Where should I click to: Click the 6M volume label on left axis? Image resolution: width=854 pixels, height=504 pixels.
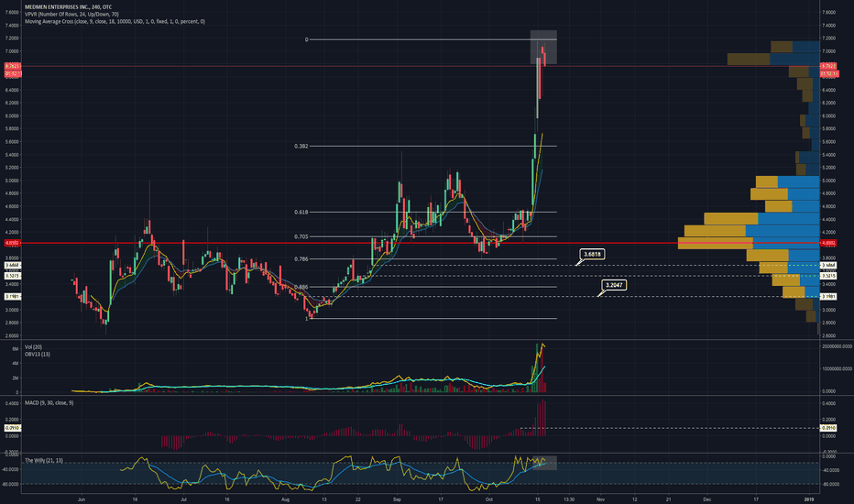point(16,349)
